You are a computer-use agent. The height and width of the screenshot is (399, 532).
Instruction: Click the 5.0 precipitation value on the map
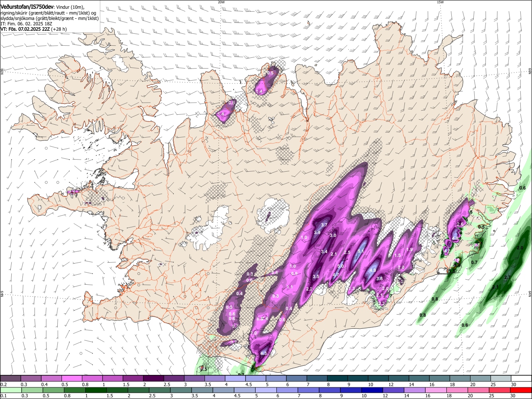tap(340, 266)
